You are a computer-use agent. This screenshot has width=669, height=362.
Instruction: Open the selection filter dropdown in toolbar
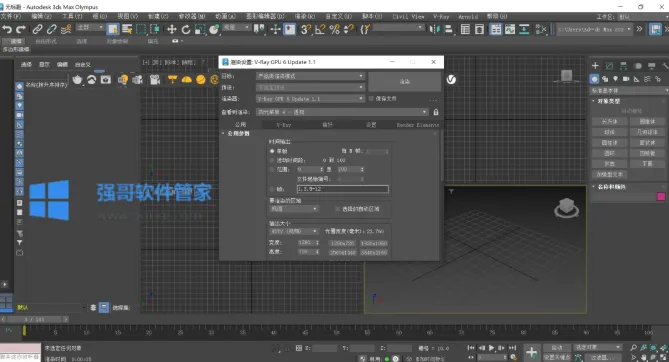click(90, 27)
